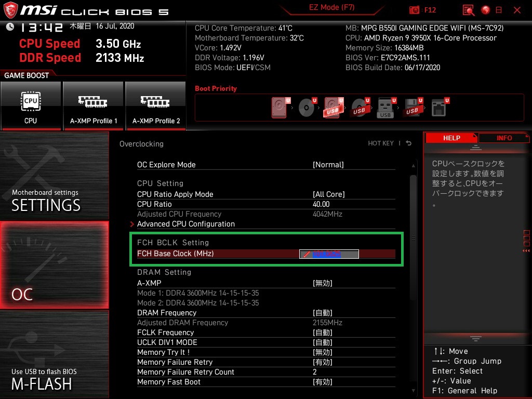Image resolution: width=532 pixels, height=399 pixels.
Task: Toggle the GAME BOOST CPU button
Action: (x=31, y=106)
